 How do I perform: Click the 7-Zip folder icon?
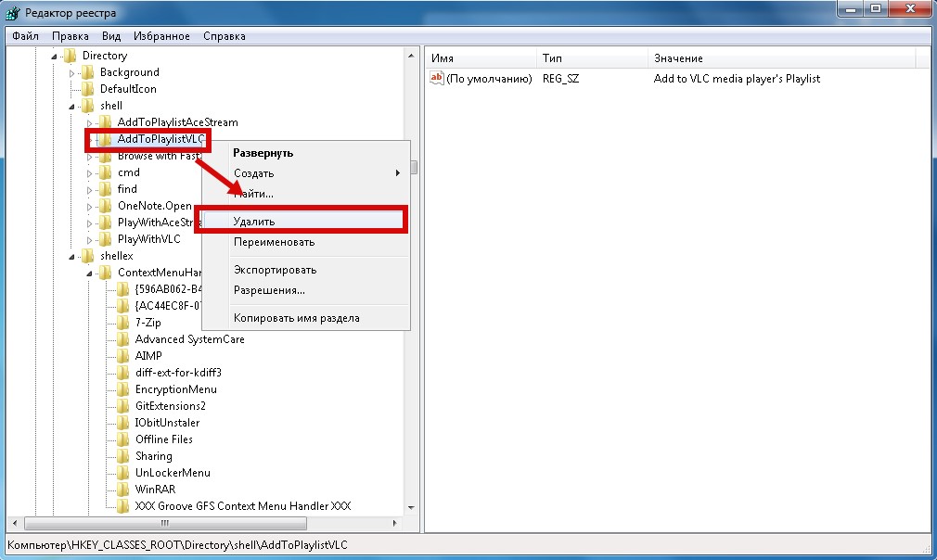coord(122,323)
